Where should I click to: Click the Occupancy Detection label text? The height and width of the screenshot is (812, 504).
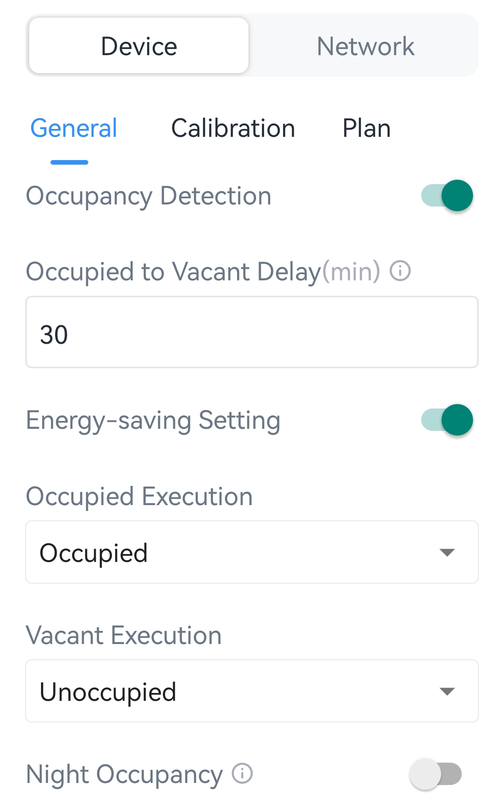[x=148, y=196]
